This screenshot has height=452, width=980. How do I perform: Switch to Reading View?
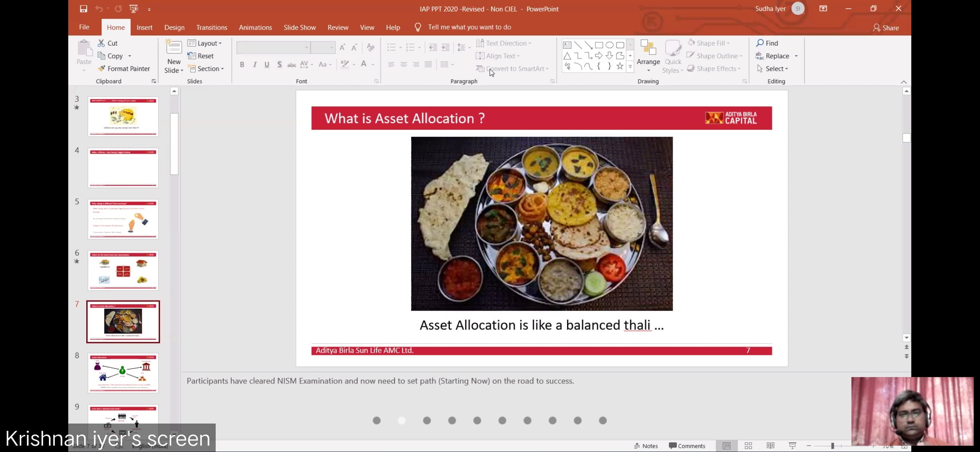tap(770, 446)
